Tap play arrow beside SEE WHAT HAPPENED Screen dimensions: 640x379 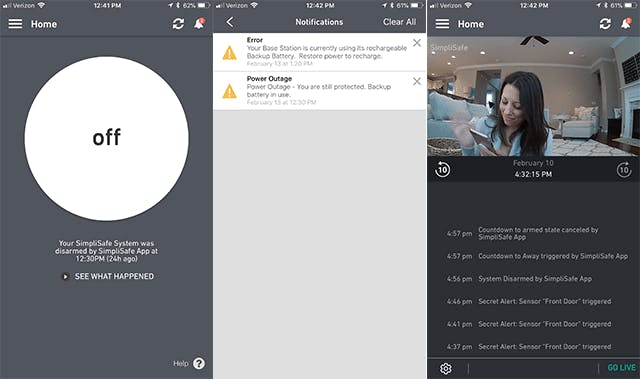click(65, 277)
